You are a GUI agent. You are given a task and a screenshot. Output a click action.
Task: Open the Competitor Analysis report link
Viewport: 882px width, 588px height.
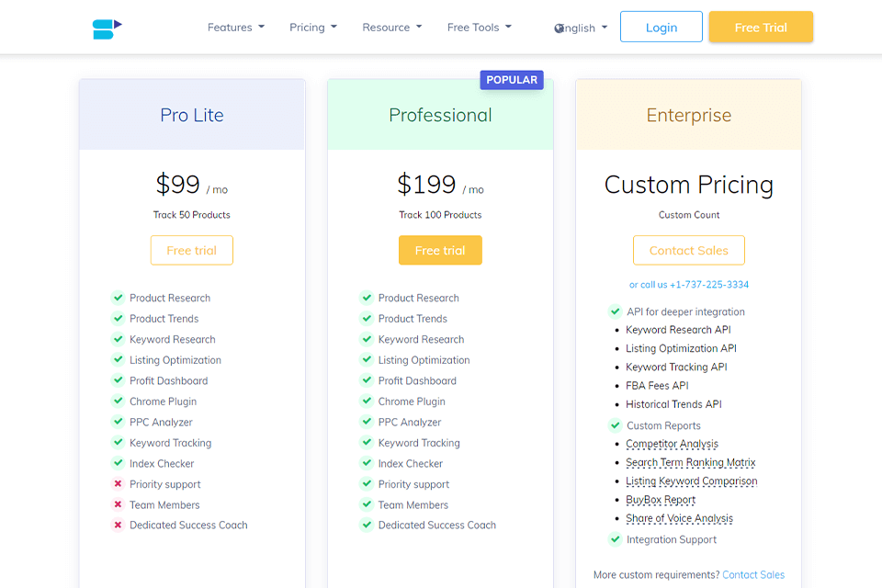672,444
